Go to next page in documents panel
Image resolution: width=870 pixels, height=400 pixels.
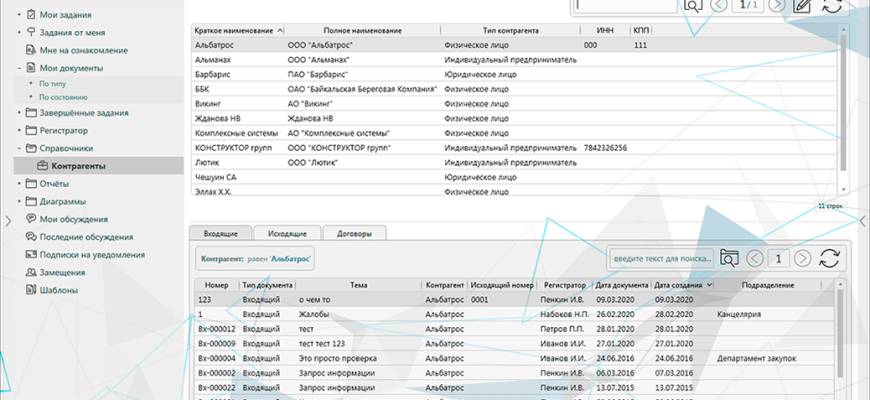803,258
